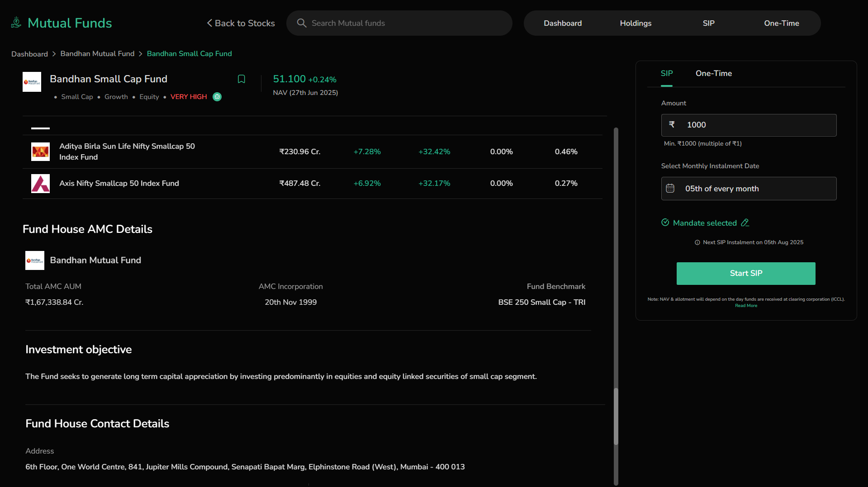This screenshot has height=487, width=868.
Task: Click the VERY HIGH risk label
Action: [x=189, y=97]
